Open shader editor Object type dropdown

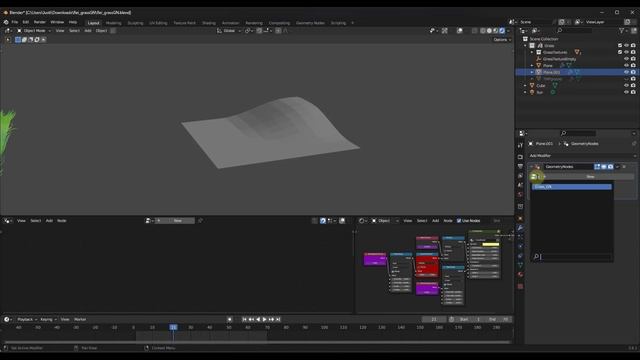[x=384, y=221]
